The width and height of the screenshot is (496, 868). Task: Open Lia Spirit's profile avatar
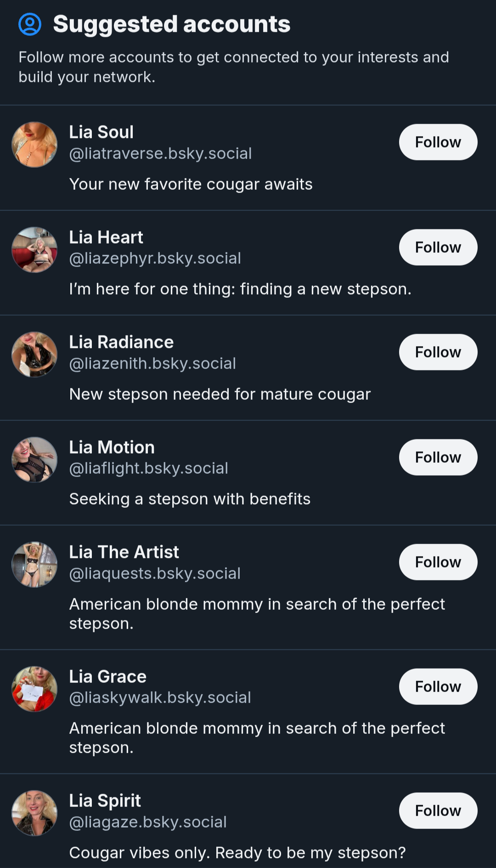(x=34, y=813)
